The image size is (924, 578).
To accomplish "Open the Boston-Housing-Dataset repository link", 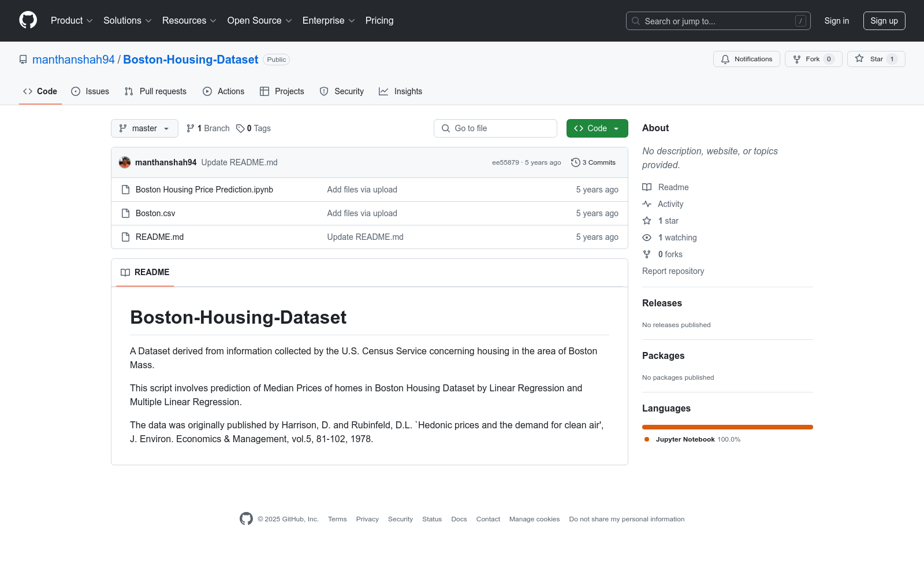I will pyautogui.click(x=191, y=60).
